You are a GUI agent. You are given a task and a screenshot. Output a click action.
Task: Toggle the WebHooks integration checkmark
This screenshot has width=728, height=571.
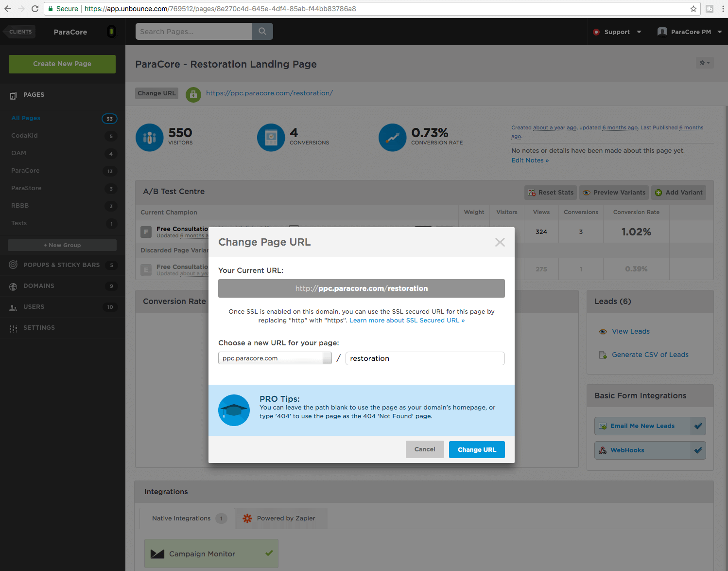point(698,450)
